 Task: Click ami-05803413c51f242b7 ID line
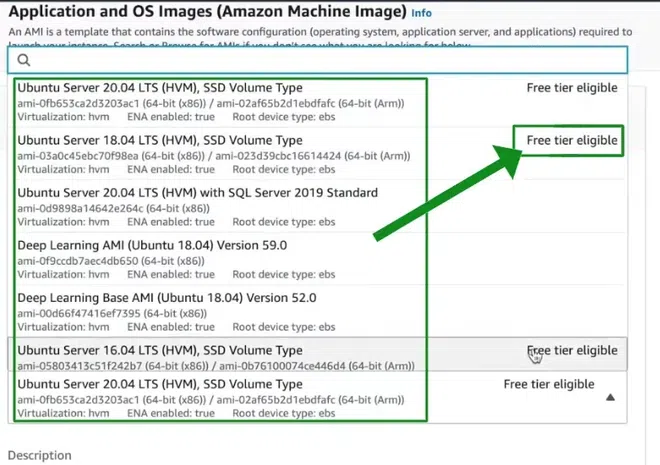click(x=216, y=366)
